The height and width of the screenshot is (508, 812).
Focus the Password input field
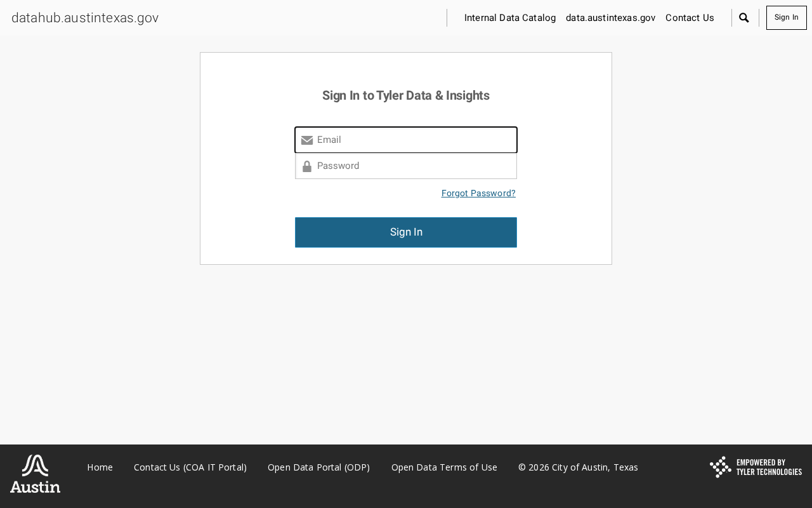[x=415, y=166]
